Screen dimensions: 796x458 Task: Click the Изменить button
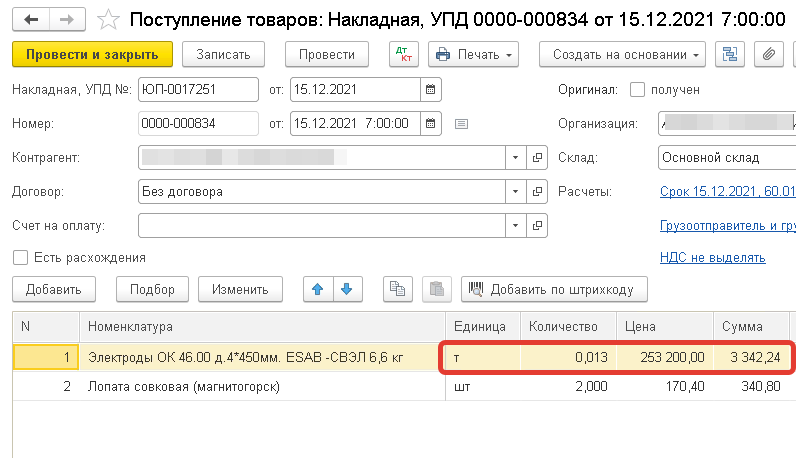click(x=240, y=289)
